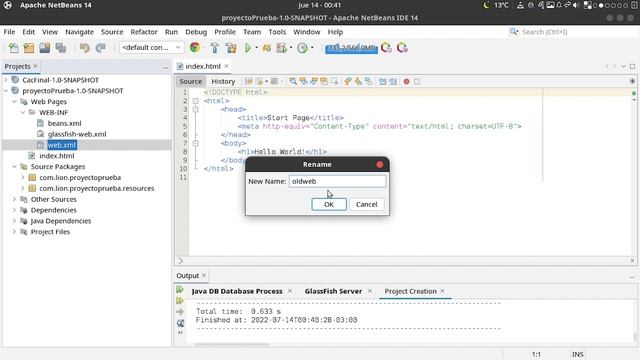Image resolution: width=640 pixels, height=360 pixels.
Task: Click the volume icon in system tray
Action: (x=576, y=5)
